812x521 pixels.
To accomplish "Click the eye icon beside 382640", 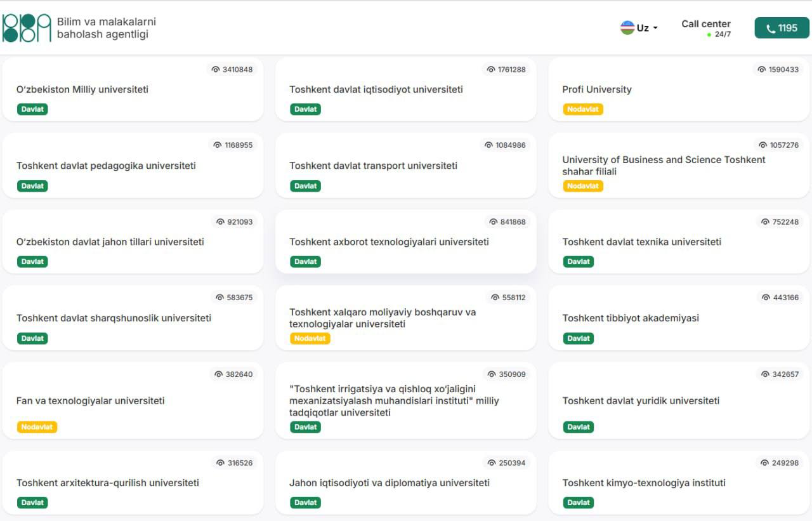I will pyautogui.click(x=219, y=374).
